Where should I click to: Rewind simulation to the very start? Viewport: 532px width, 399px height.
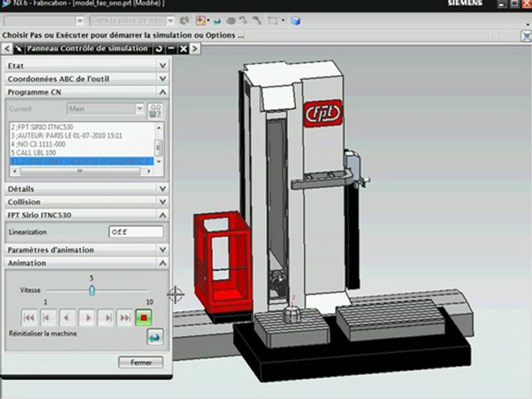29,318
